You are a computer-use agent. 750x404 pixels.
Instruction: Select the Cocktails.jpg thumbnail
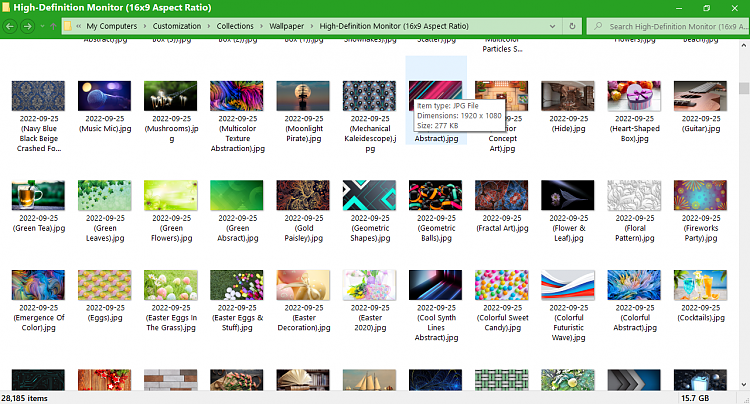pos(700,285)
